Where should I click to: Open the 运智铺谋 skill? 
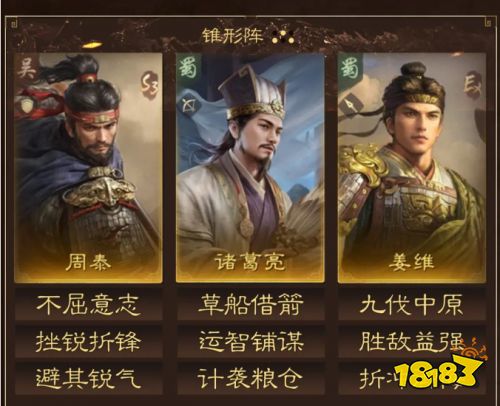[250, 341]
